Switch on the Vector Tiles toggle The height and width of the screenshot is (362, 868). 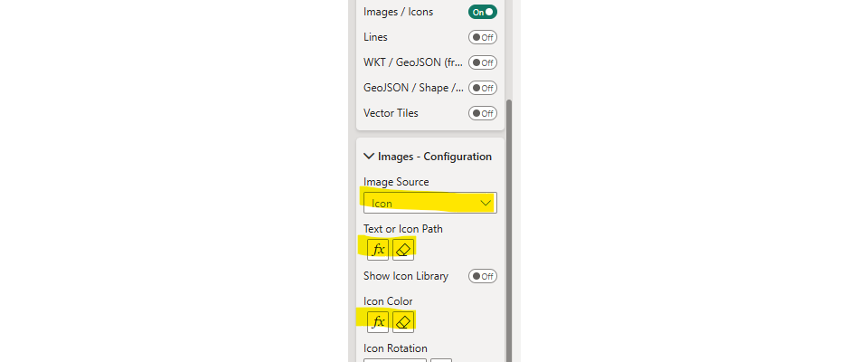coord(482,113)
